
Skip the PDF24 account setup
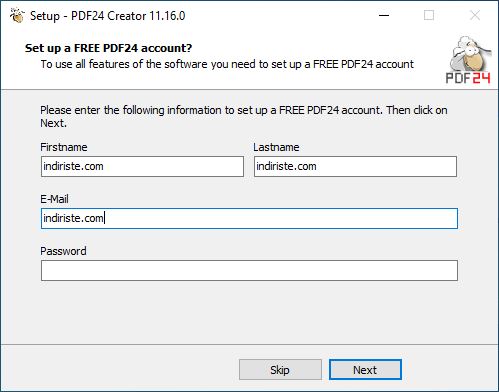tap(280, 370)
